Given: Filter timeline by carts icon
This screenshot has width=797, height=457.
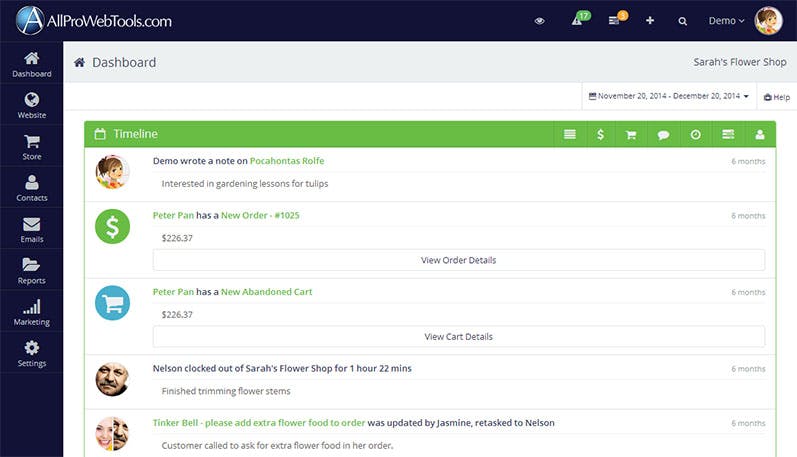Looking at the screenshot, I should coord(631,134).
